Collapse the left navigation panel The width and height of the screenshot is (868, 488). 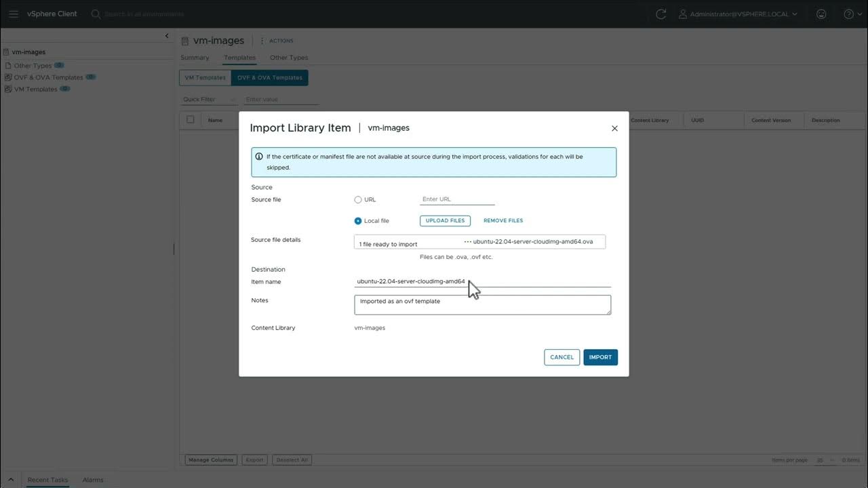(167, 36)
